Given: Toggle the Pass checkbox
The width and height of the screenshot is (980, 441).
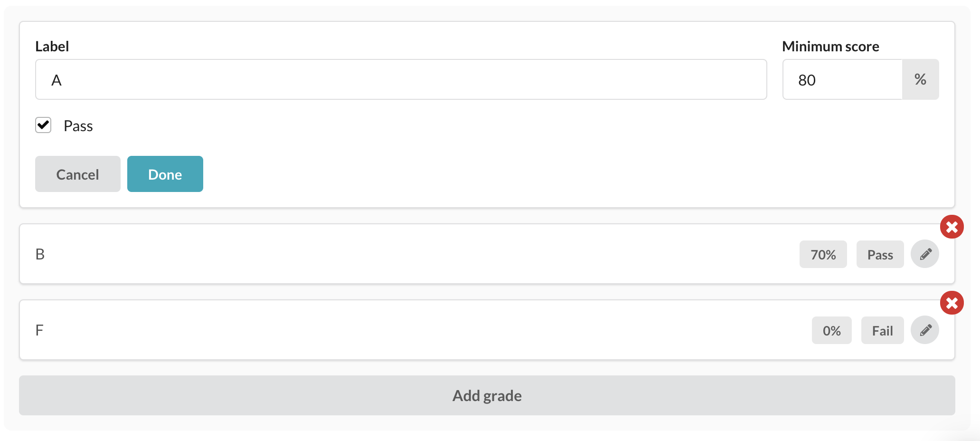Looking at the screenshot, I should (43, 125).
